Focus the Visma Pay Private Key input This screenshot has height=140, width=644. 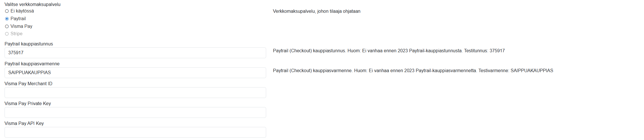pos(135,112)
